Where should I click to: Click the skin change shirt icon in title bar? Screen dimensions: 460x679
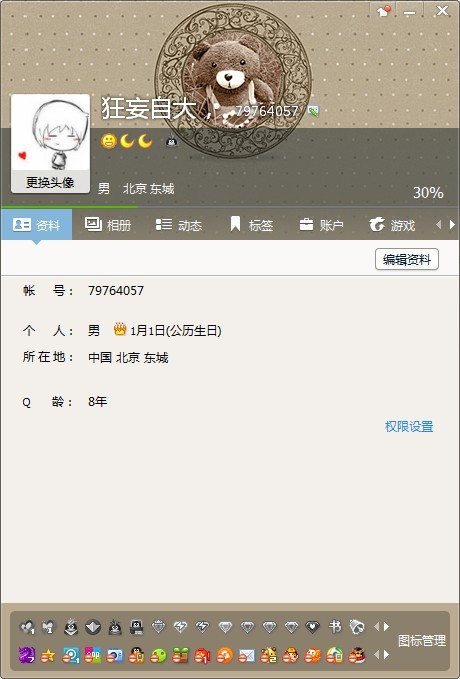pyautogui.click(x=383, y=11)
